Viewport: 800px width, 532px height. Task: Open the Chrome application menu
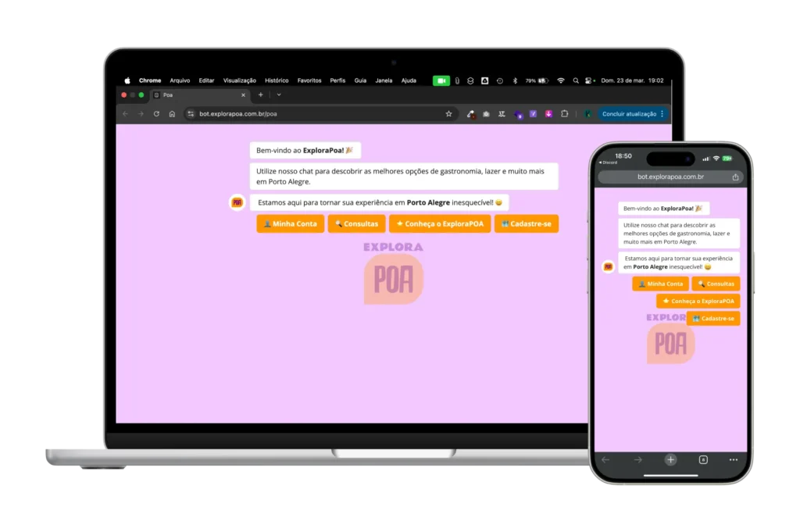(150, 80)
